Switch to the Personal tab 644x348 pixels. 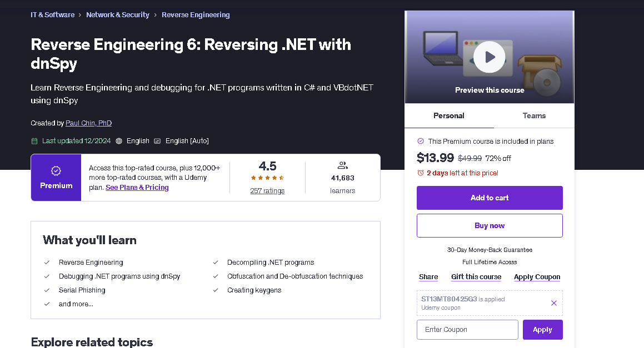[x=449, y=116]
